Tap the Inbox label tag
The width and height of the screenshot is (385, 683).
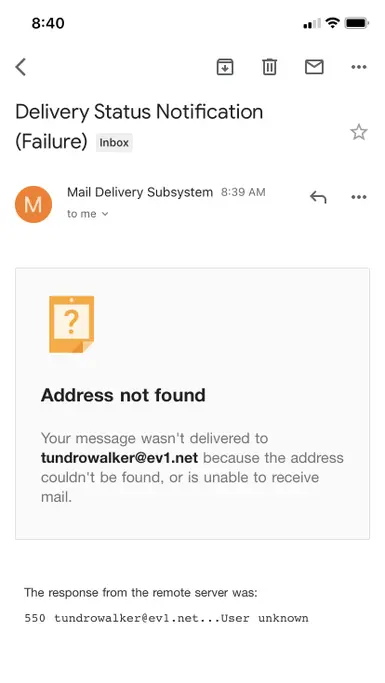pyautogui.click(x=114, y=142)
